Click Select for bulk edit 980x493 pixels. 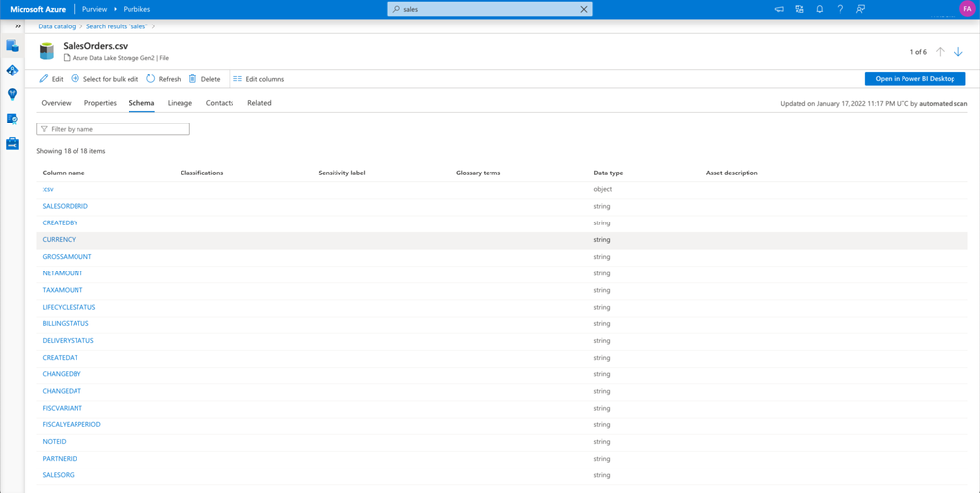pos(104,79)
